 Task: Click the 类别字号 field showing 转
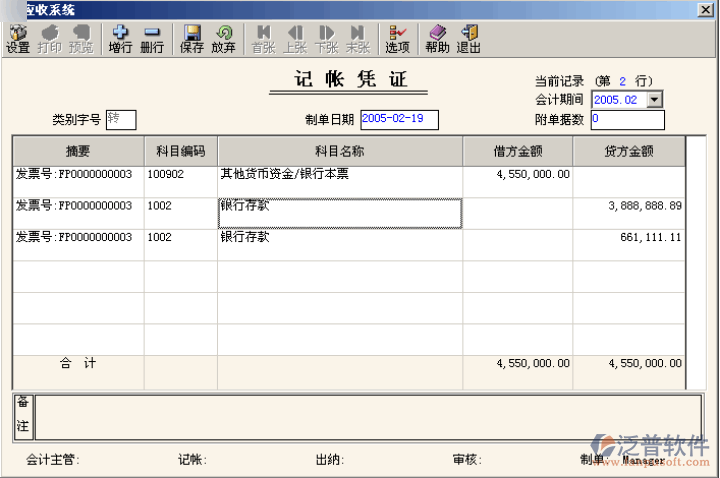click(120, 119)
